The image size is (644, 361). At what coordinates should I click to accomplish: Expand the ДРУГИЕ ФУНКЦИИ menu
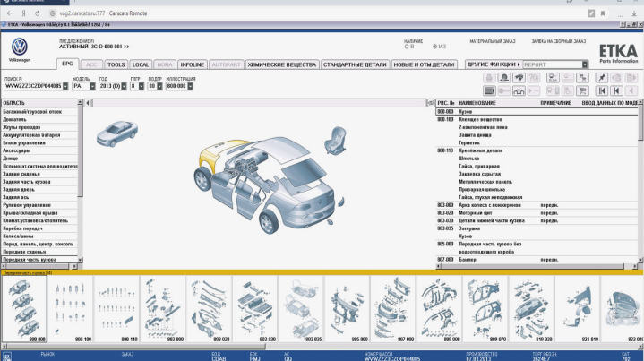(x=493, y=64)
